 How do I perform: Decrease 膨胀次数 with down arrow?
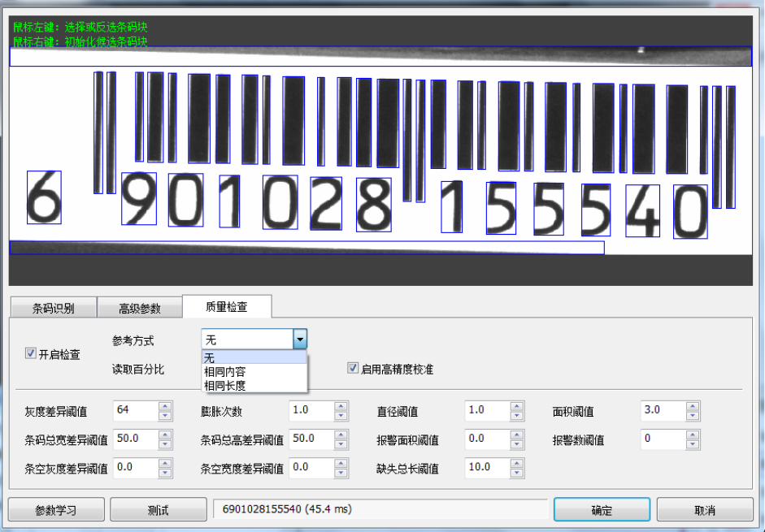click(x=341, y=416)
